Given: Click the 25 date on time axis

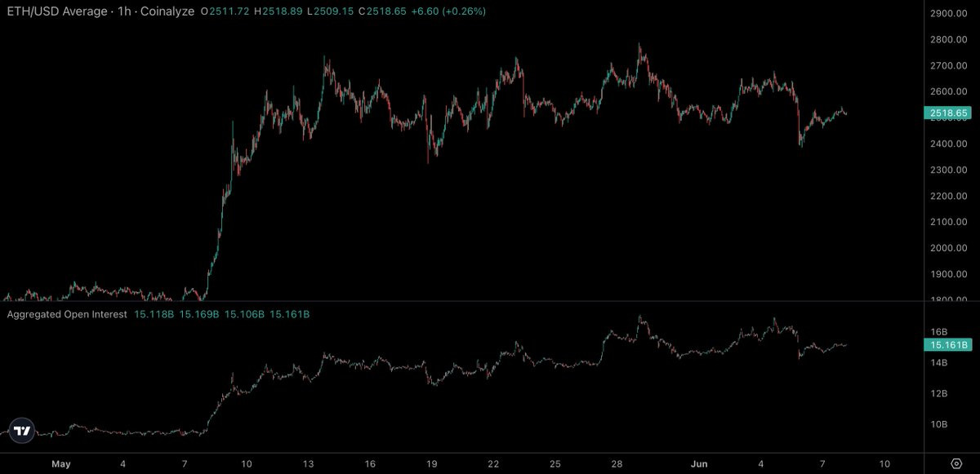Looking at the screenshot, I should pos(555,463).
